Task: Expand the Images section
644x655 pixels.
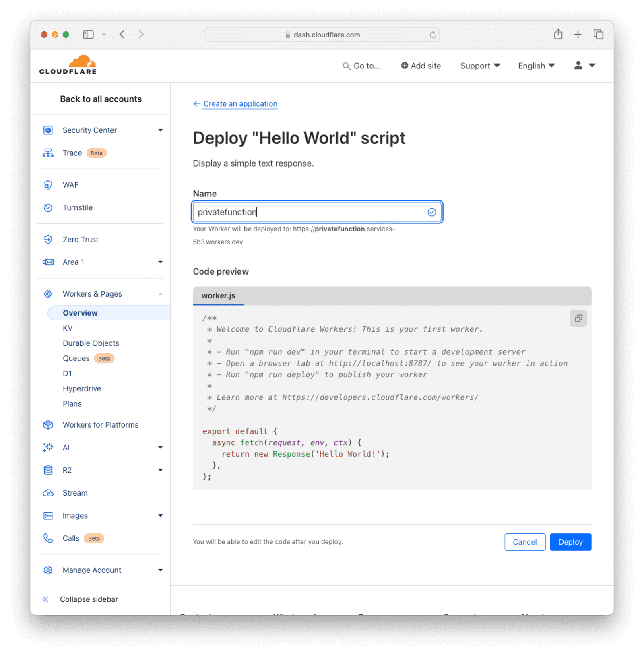Action: click(x=160, y=516)
